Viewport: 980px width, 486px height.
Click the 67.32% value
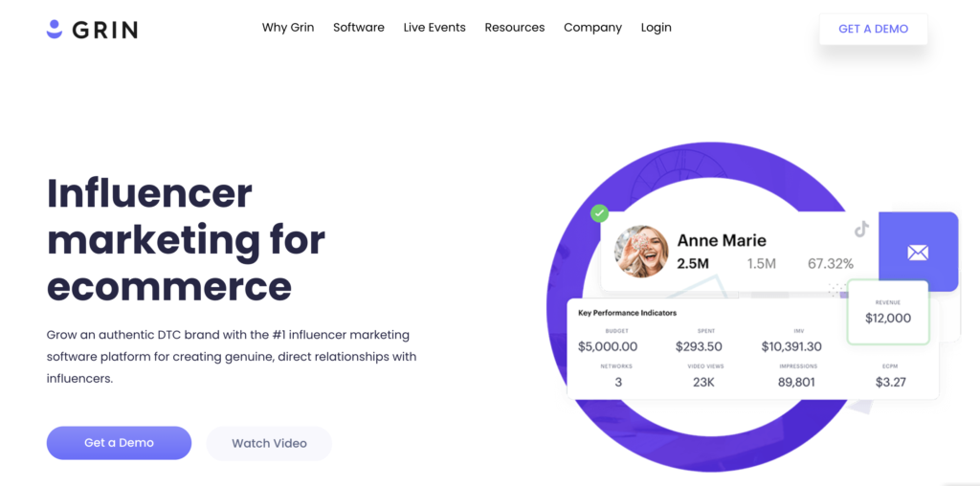[831, 264]
